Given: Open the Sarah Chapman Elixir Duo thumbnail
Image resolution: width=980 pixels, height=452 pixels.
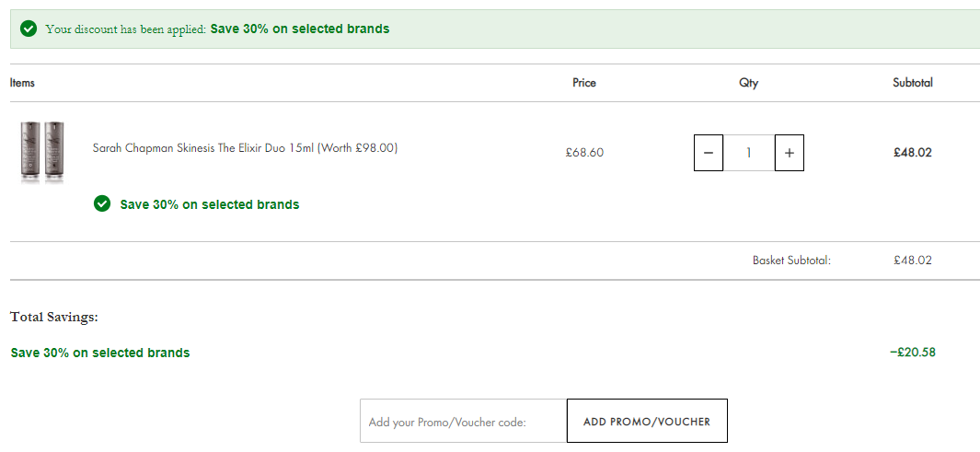Looking at the screenshot, I should 42,152.
